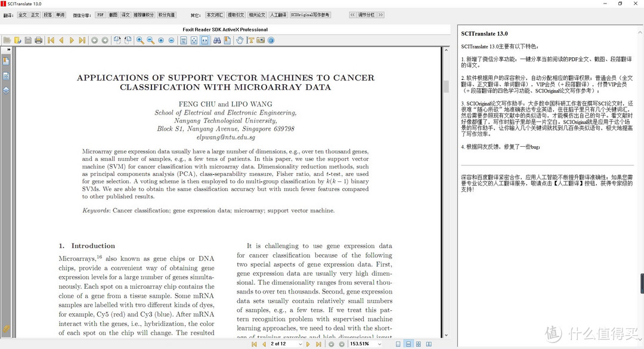Rotate page clockwise icon

[x=117, y=41]
